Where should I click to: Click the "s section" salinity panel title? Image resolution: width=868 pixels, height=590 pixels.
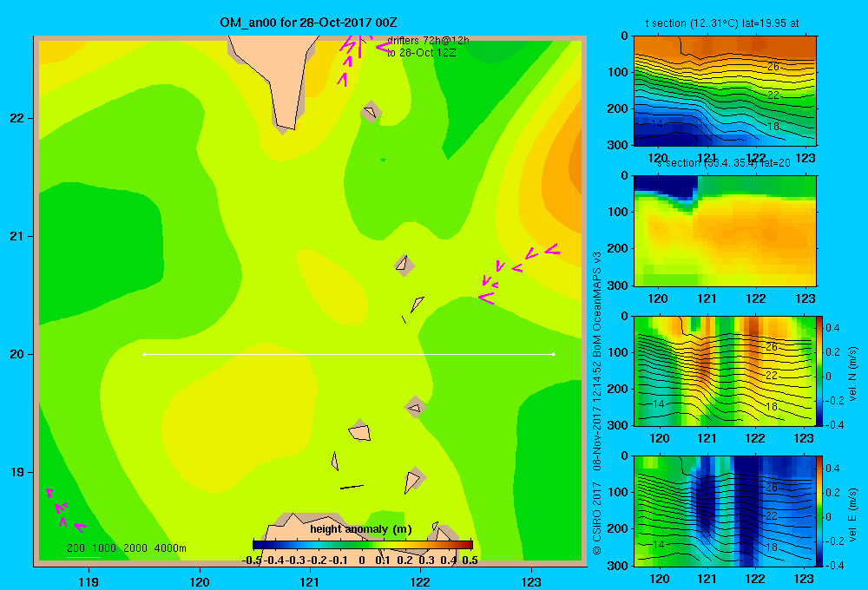point(724,163)
